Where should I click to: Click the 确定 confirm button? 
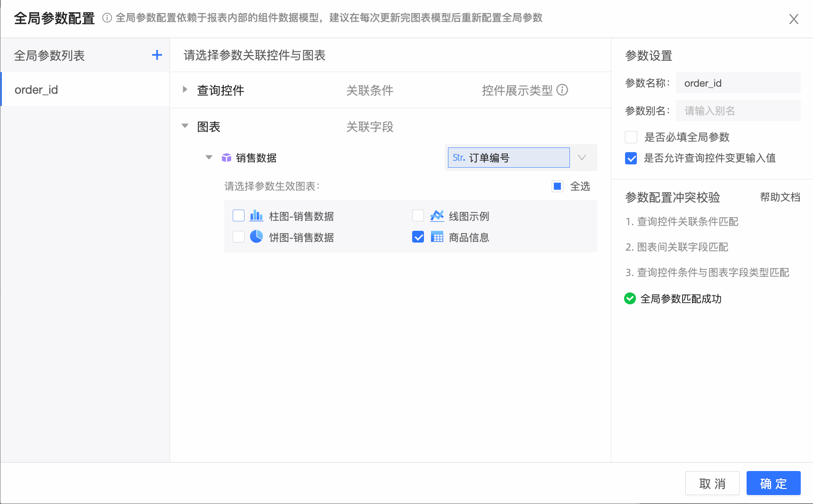pyautogui.click(x=773, y=483)
